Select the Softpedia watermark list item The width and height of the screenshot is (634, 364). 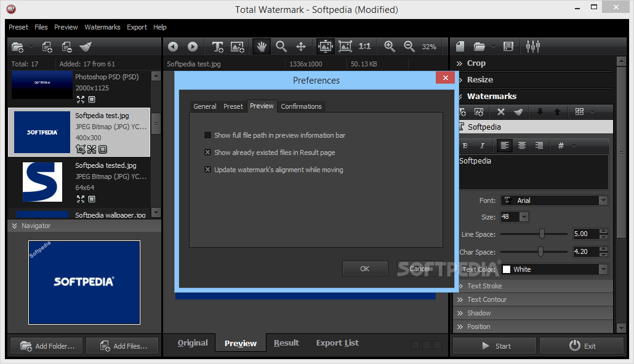click(x=536, y=127)
